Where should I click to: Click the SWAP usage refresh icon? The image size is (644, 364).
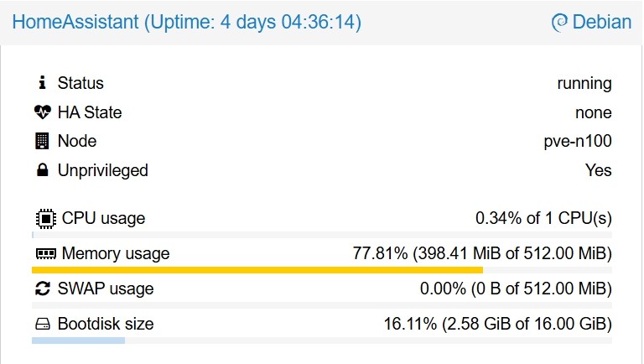coord(43,289)
